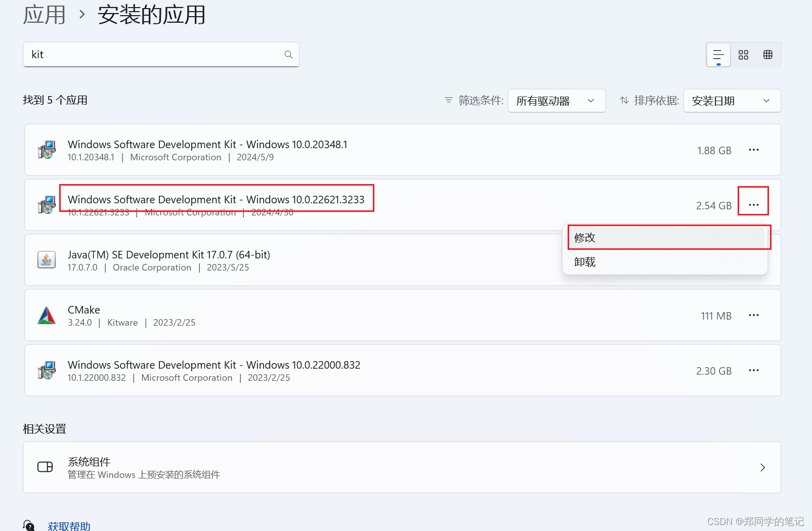The image size is (812, 531).
Task: Click Microsoft Corporation under SDK 10.0.20348.1
Action: (176, 157)
